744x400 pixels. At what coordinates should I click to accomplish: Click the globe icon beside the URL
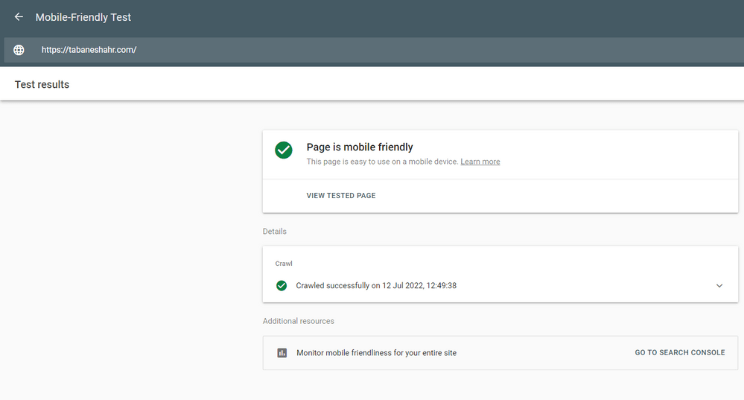19,50
